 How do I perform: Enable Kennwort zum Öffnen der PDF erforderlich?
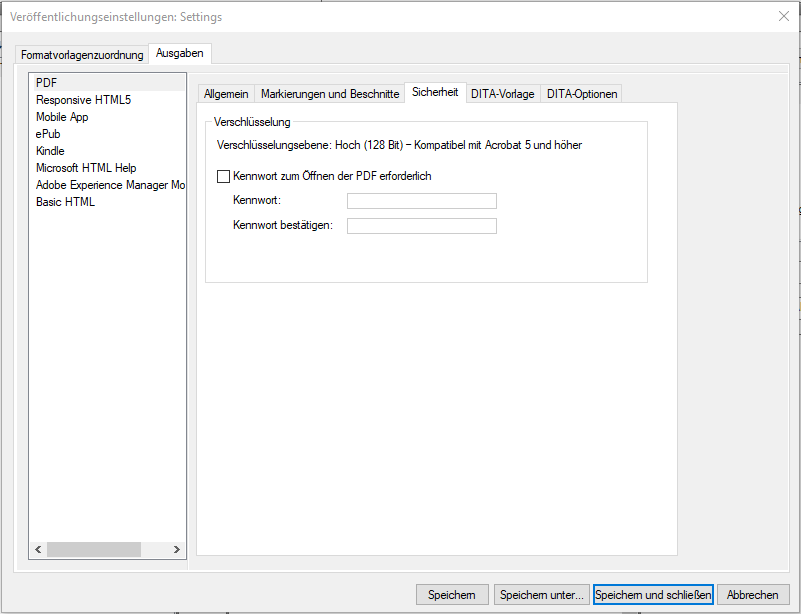[x=222, y=176]
